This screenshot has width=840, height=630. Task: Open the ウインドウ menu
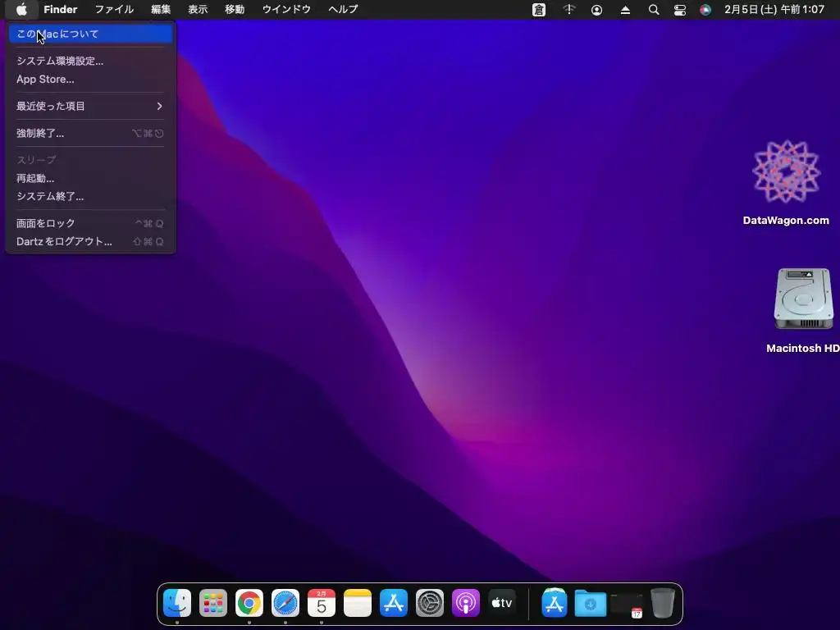click(286, 9)
